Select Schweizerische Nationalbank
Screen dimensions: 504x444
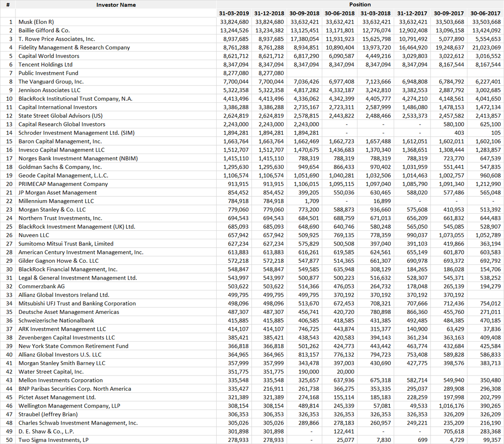click(56, 321)
